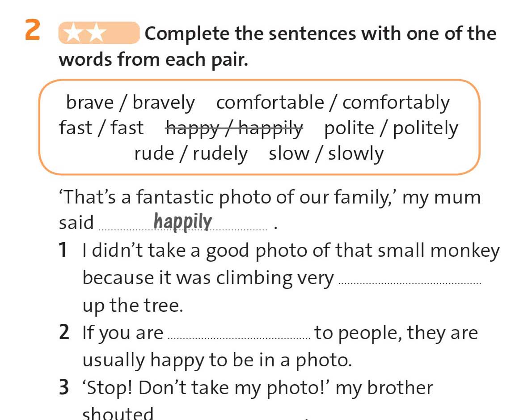Click the two-star difficulty badge
This screenshot has width=528, height=420.
[98, 33]
